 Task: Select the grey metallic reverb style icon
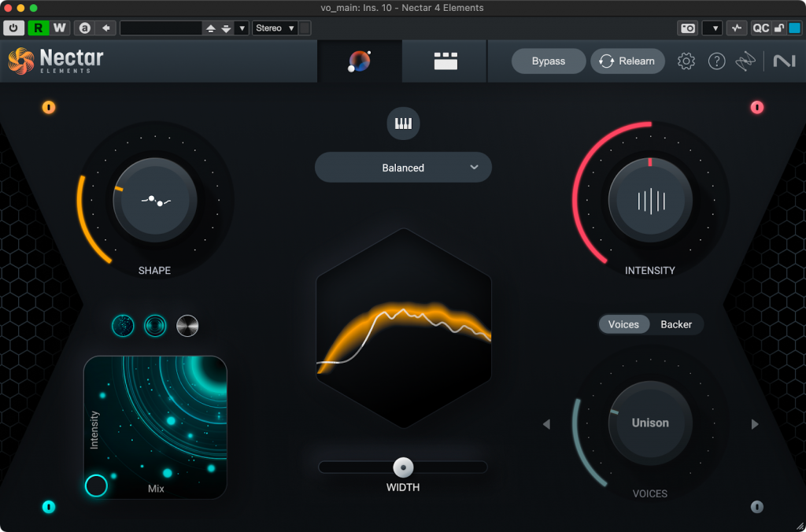click(x=187, y=325)
